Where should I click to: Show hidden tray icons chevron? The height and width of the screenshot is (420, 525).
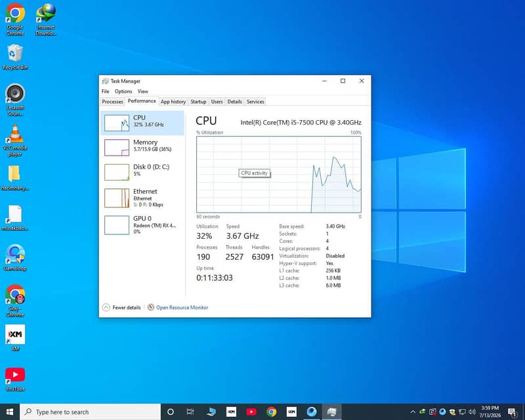click(x=413, y=412)
